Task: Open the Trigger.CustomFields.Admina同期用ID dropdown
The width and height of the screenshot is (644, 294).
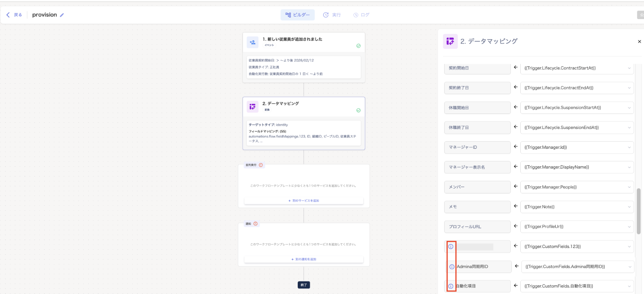Action: click(578, 267)
